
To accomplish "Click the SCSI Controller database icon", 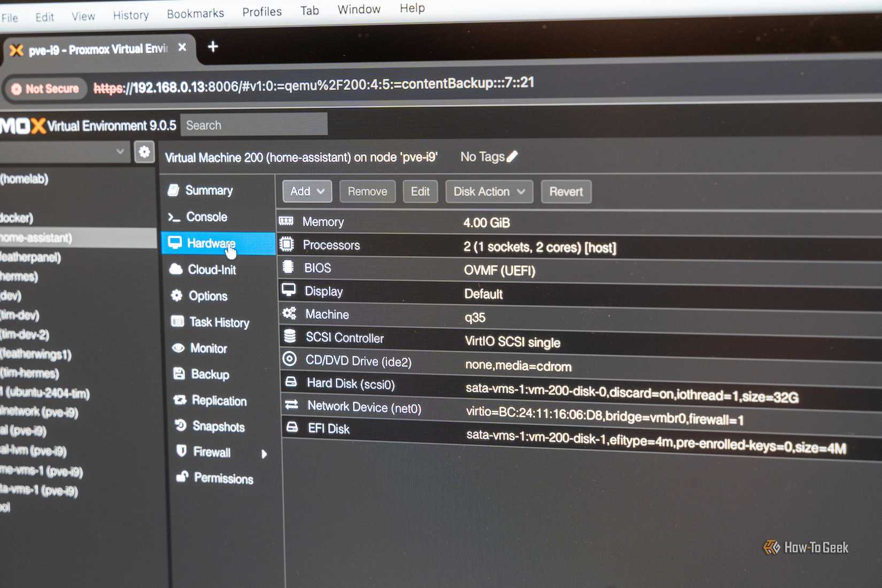I will [x=290, y=336].
